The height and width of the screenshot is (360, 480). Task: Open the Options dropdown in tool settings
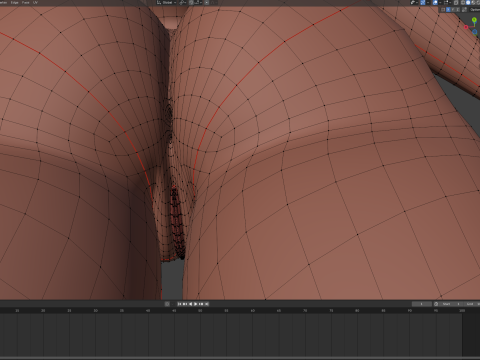click(x=475, y=10)
